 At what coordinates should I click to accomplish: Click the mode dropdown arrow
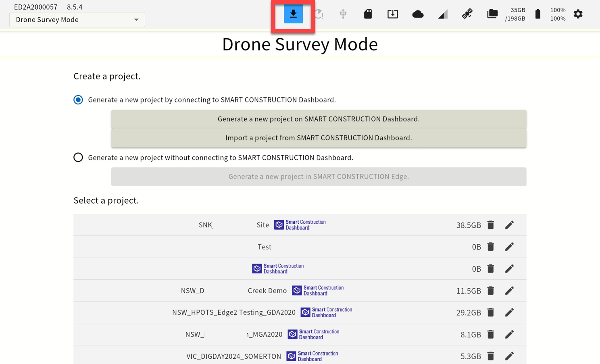[x=136, y=20]
